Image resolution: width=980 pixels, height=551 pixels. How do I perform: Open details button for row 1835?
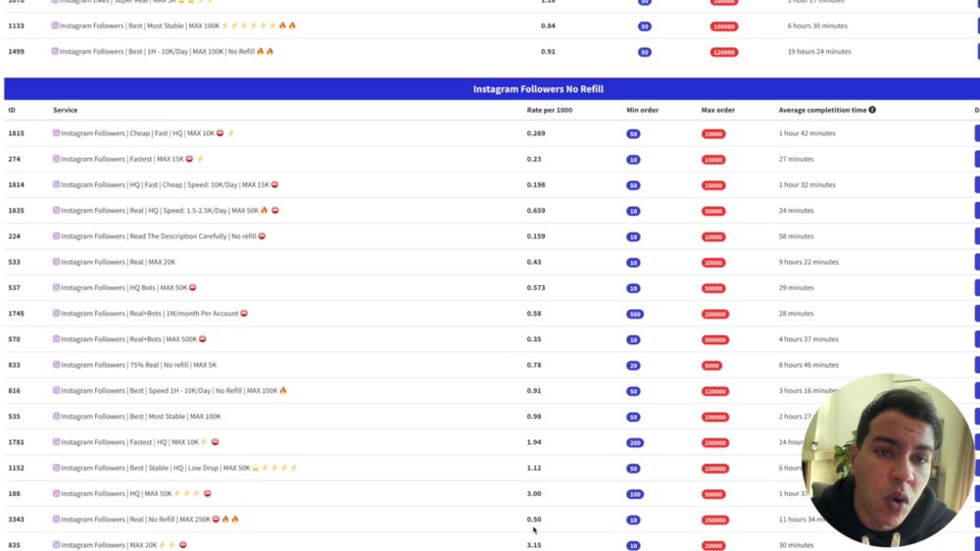[977, 210]
